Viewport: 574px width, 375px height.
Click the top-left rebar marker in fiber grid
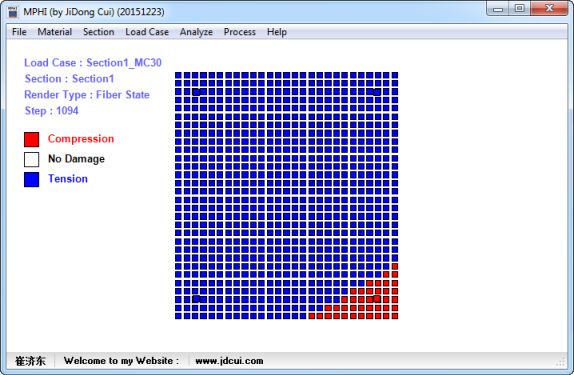click(x=196, y=92)
